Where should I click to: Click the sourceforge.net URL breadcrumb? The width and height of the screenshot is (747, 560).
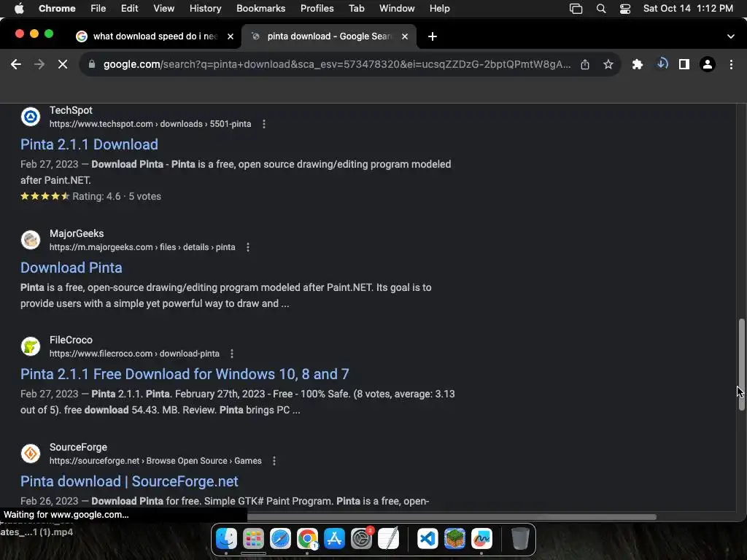pyautogui.click(x=155, y=461)
